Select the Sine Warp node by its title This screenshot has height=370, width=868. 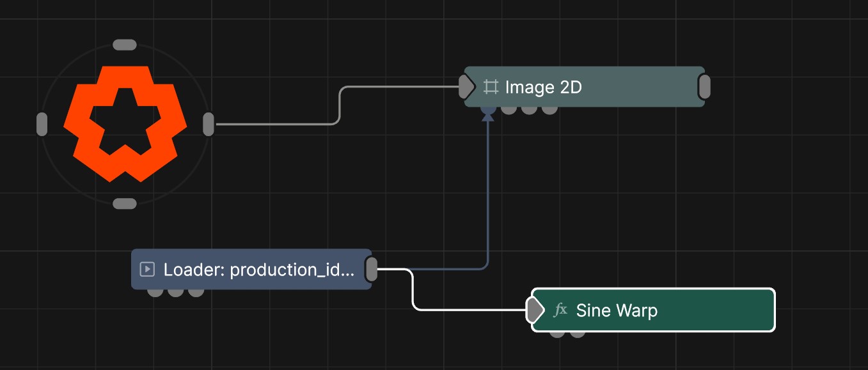point(617,311)
